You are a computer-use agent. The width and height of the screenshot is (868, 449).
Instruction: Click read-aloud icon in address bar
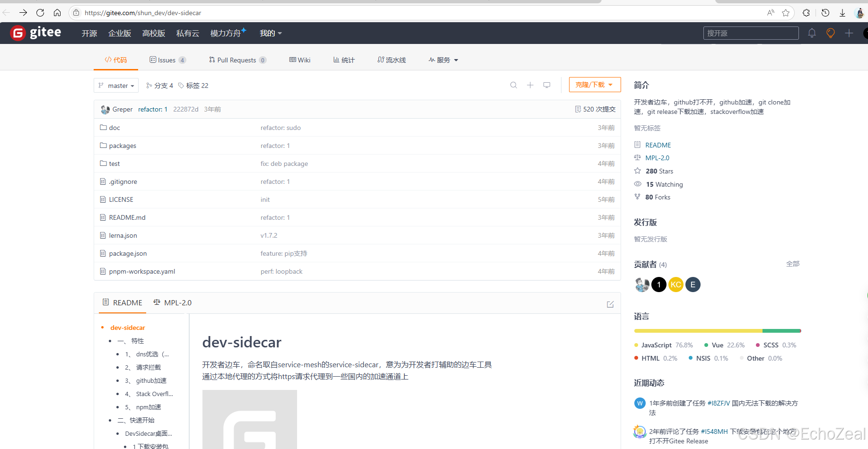tap(771, 13)
